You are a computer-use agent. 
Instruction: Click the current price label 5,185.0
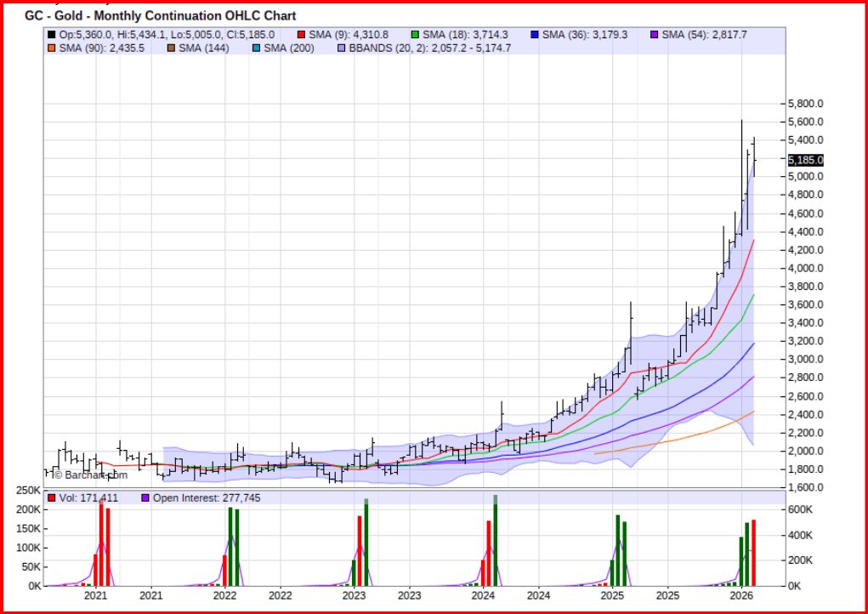click(x=805, y=160)
